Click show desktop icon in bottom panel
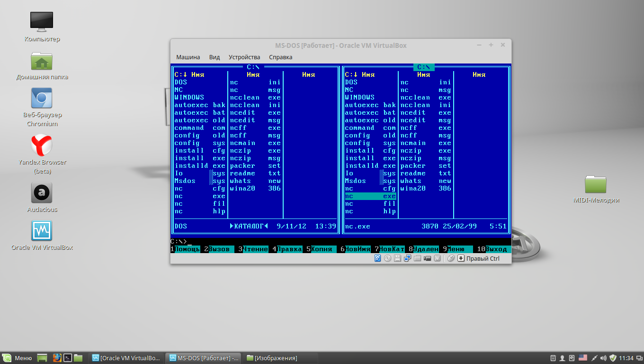The image size is (644, 364). point(42,358)
